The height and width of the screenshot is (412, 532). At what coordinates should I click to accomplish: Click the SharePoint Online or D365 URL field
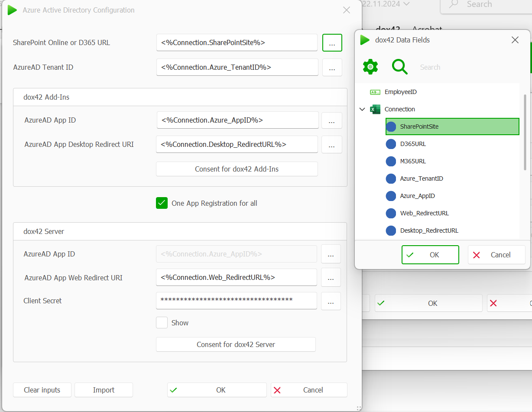coord(237,42)
